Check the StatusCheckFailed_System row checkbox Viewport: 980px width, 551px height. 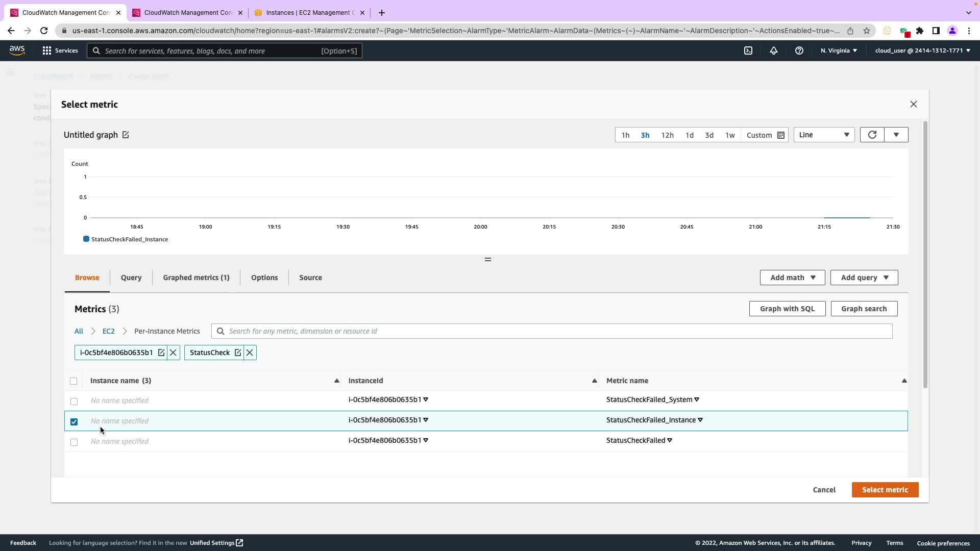(x=74, y=402)
